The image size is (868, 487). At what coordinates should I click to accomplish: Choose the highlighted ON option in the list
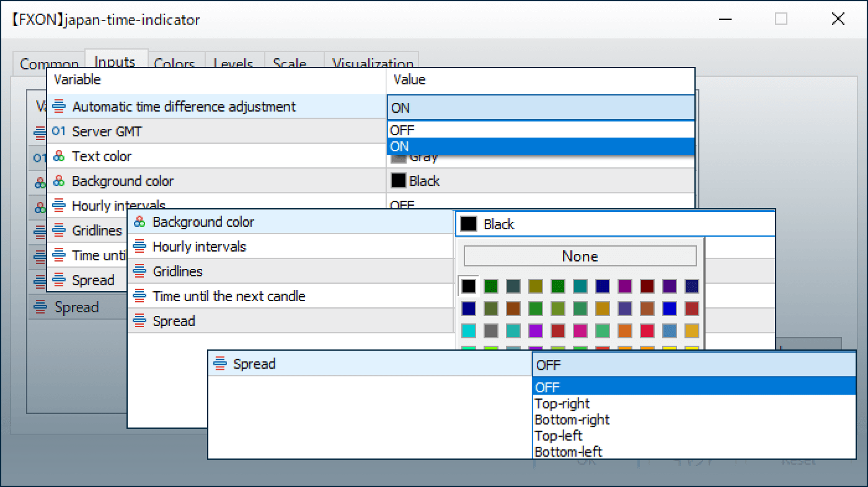point(541,146)
